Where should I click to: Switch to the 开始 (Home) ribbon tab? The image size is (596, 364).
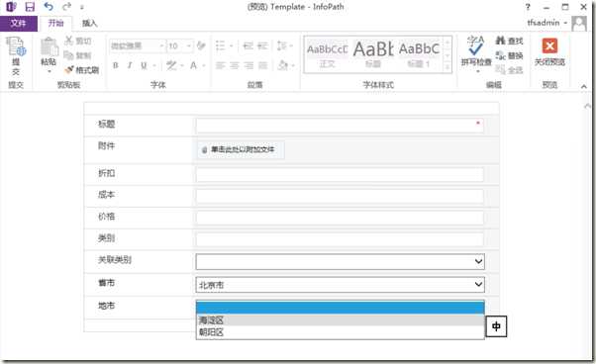pos(55,23)
